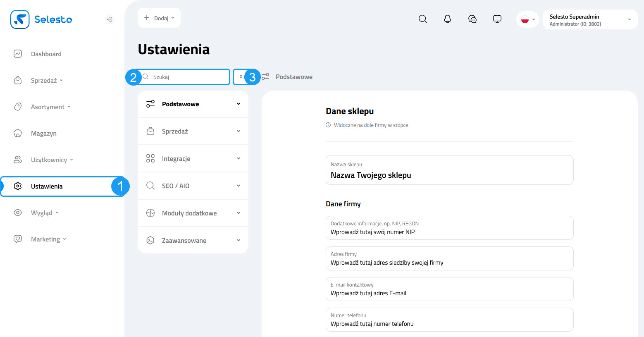Expand the Sprzedaż settings section
Viewport: 644px width, 337px height.
tap(193, 131)
